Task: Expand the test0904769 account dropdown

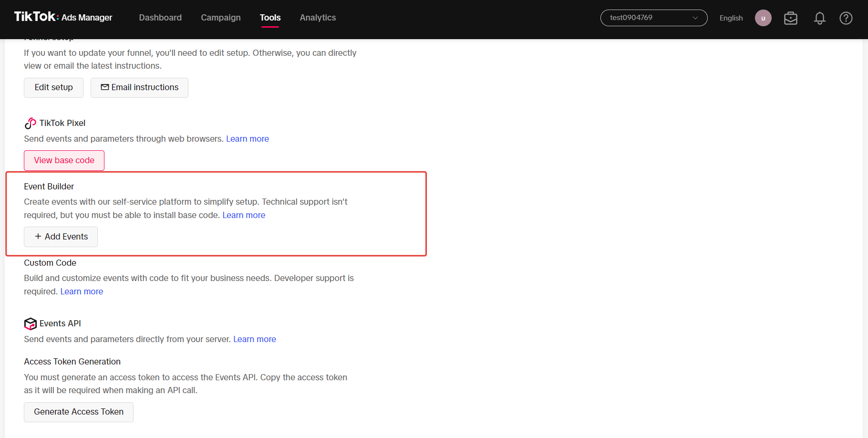Action: pos(653,18)
